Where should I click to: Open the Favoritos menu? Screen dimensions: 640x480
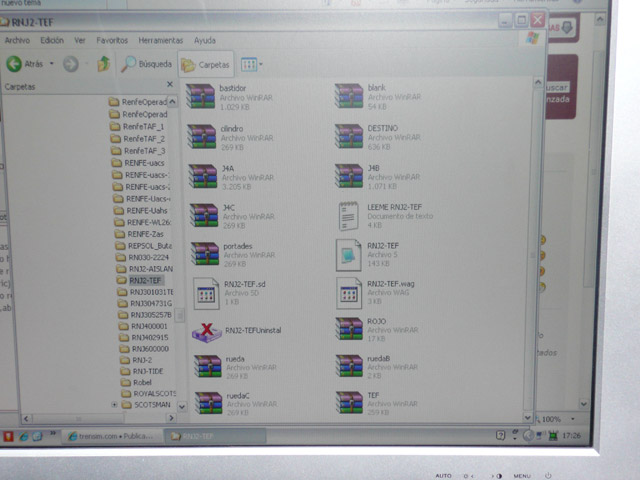point(112,41)
